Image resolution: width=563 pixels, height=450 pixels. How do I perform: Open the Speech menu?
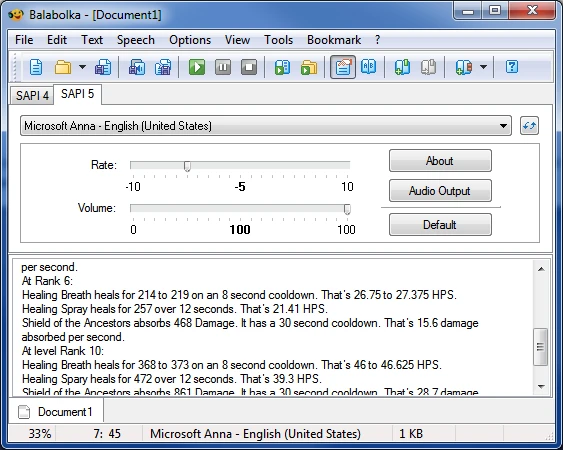tap(136, 40)
